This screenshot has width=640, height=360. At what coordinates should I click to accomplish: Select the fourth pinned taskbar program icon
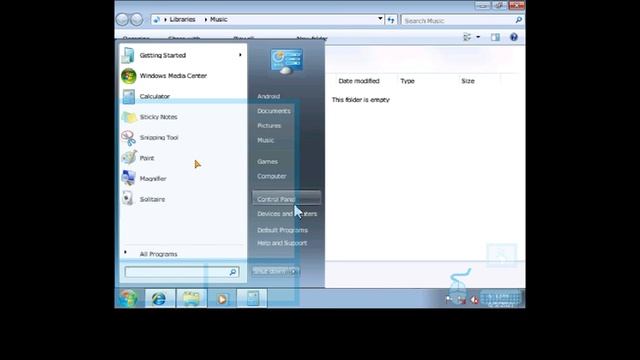point(252,298)
